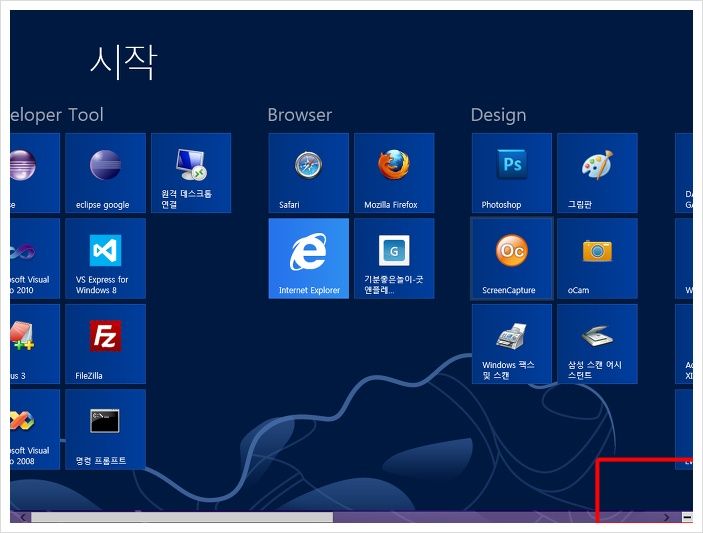The image size is (703, 533).
Task: Launch the ScreenCapture tile
Action: [x=512, y=258]
